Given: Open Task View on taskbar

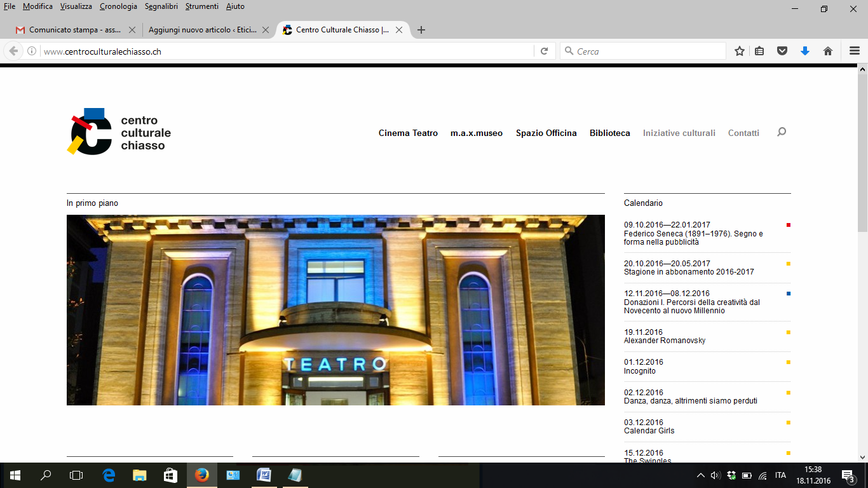Looking at the screenshot, I should coord(76,475).
